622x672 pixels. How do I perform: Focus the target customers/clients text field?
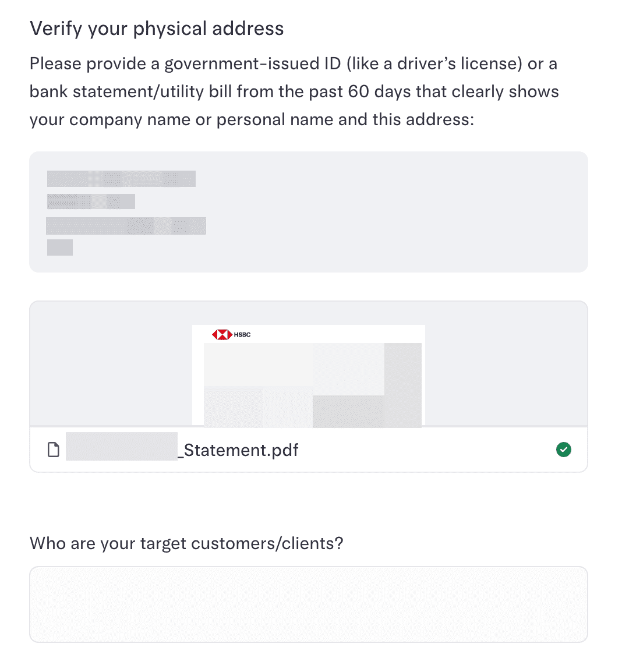point(308,604)
